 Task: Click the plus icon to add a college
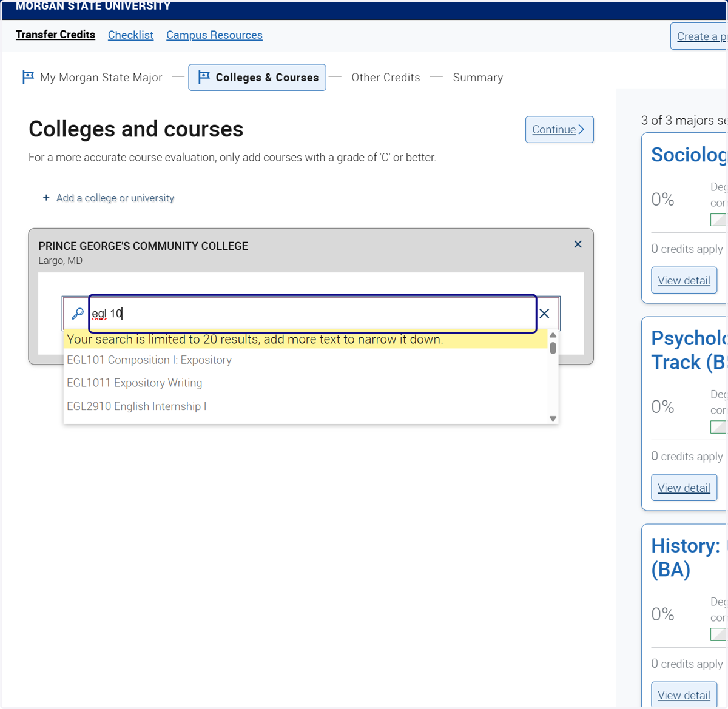(46, 198)
